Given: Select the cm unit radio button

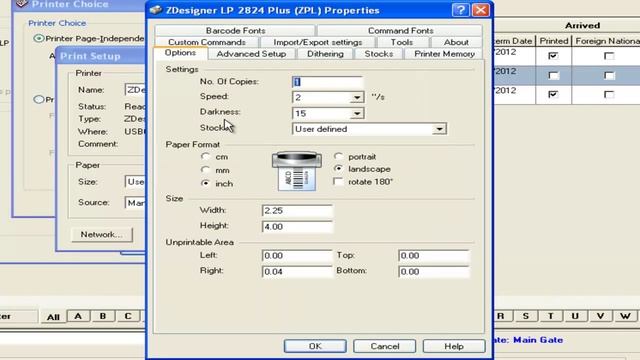Looking at the screenshot, I should (205, 157).
